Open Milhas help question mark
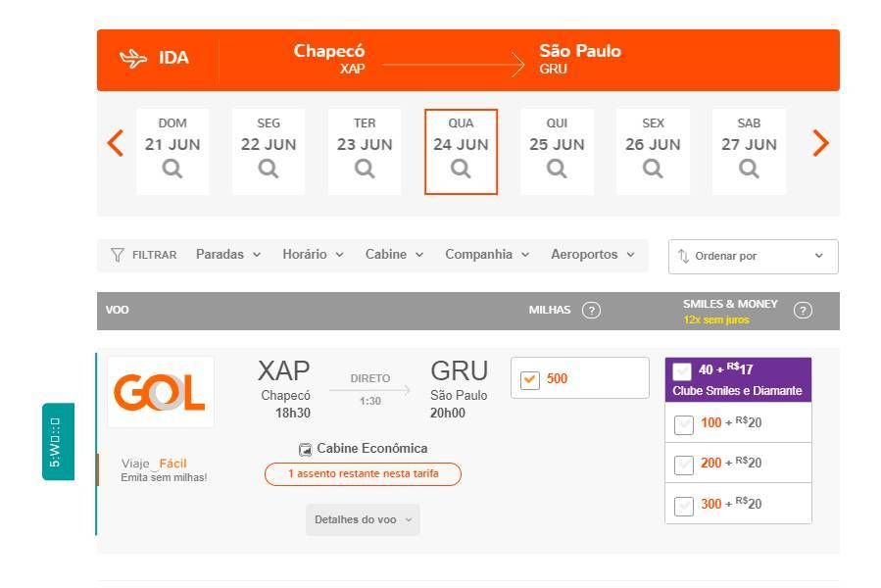 pos(591,311)
